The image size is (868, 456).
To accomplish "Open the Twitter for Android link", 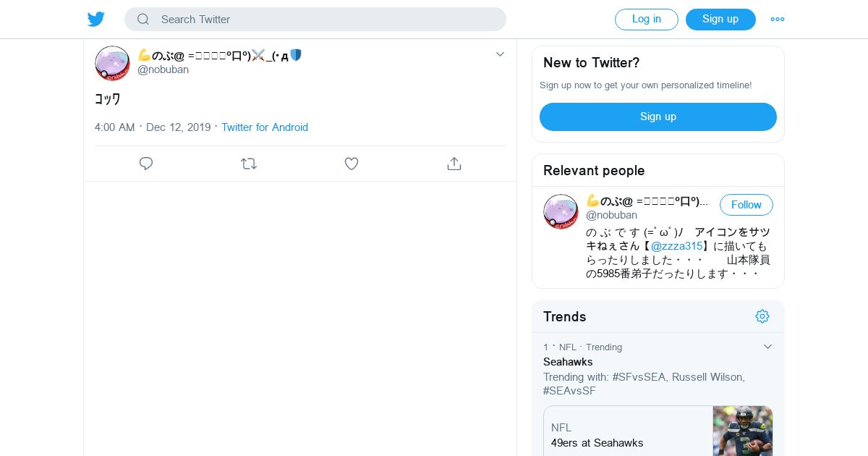I will click(x=265, y=127).
